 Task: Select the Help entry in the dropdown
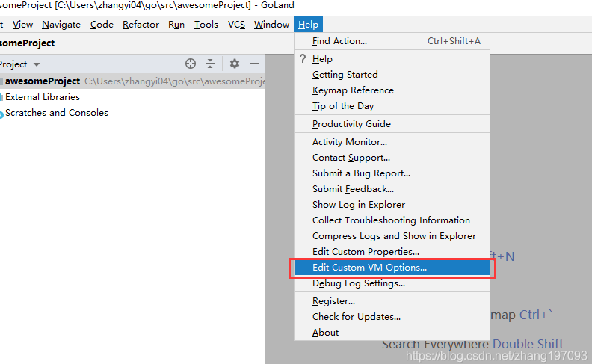click(x=392, y=59)
